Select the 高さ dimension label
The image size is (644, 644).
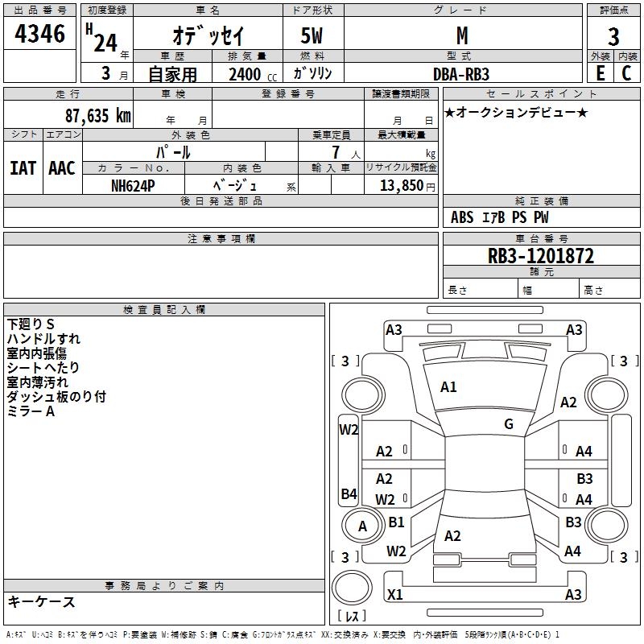pyautogui.click(x=593, y=290)
